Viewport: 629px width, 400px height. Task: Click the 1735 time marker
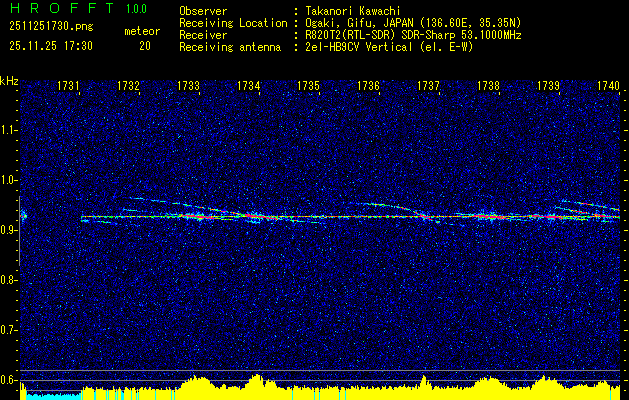click(308, 86)
